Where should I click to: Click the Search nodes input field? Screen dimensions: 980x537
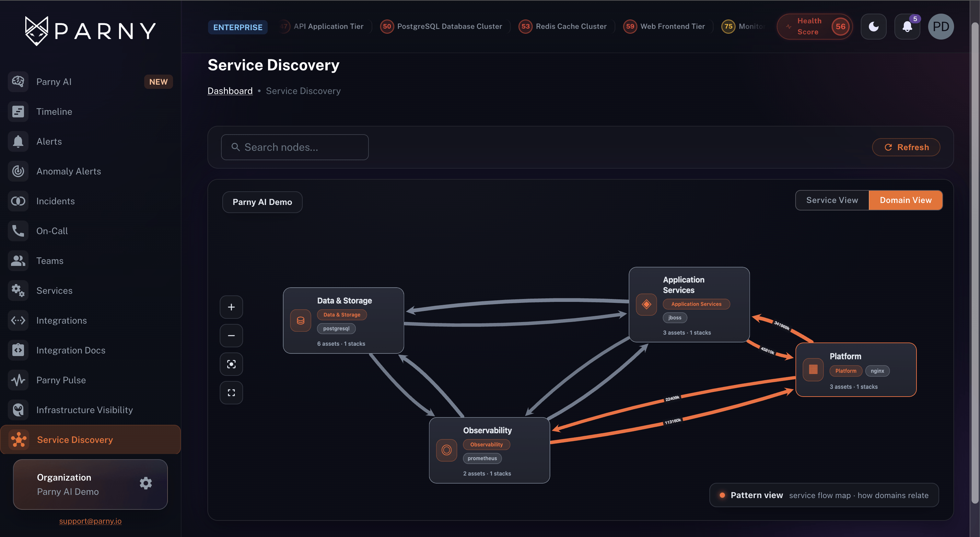coord(295,147)
